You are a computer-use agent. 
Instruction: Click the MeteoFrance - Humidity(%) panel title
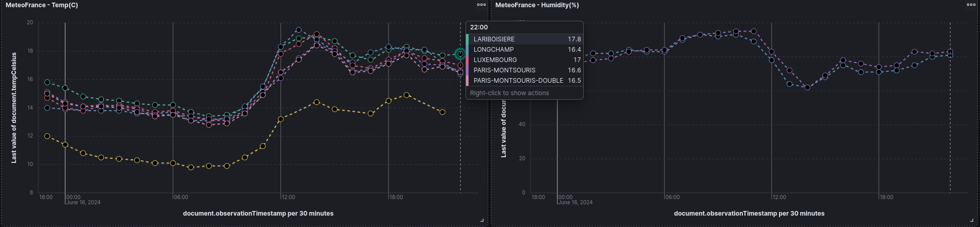click(537, 5)
